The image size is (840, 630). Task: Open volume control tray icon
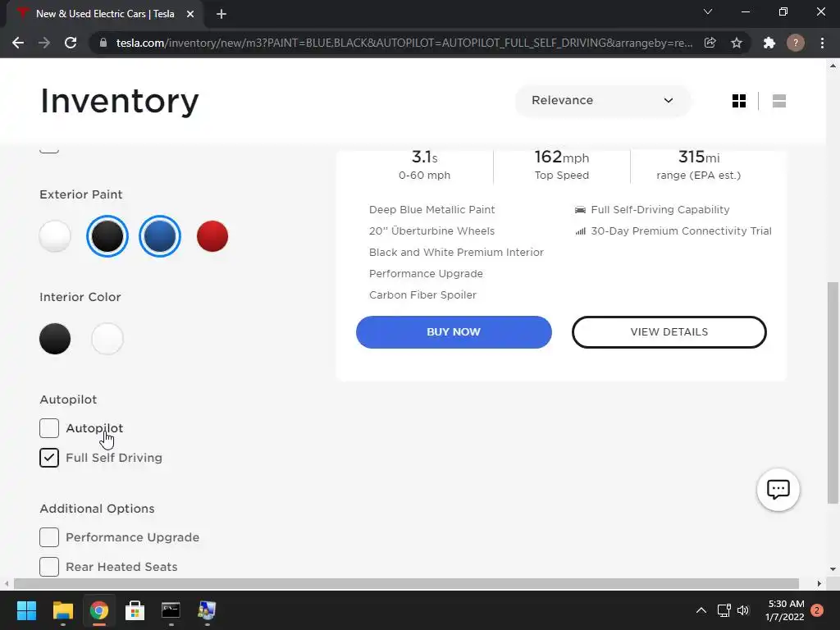pos(743,610)
